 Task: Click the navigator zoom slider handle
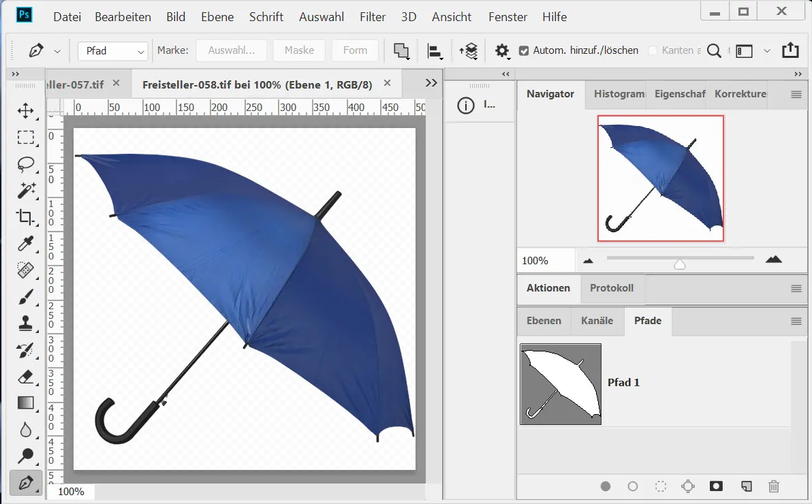[679, 264]
